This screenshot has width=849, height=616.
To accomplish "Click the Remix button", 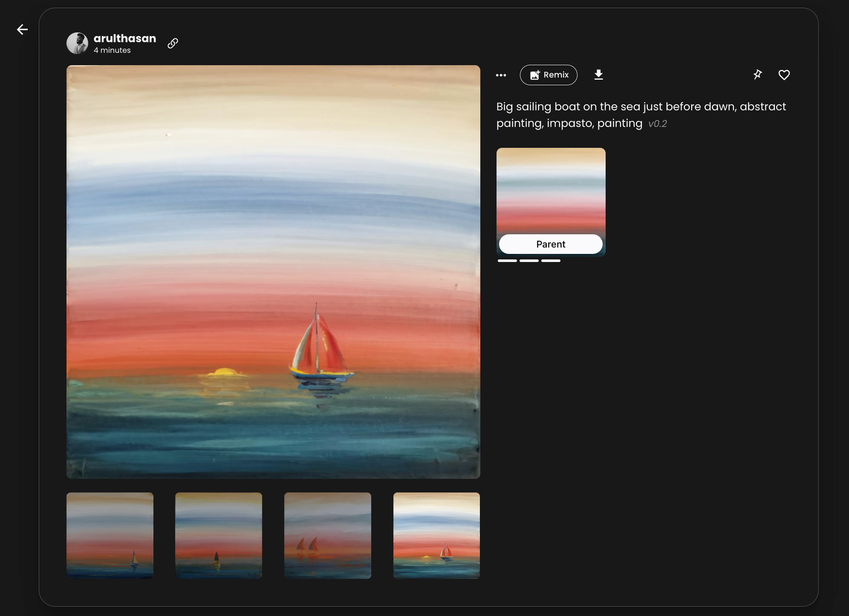I will click(549, 75).
